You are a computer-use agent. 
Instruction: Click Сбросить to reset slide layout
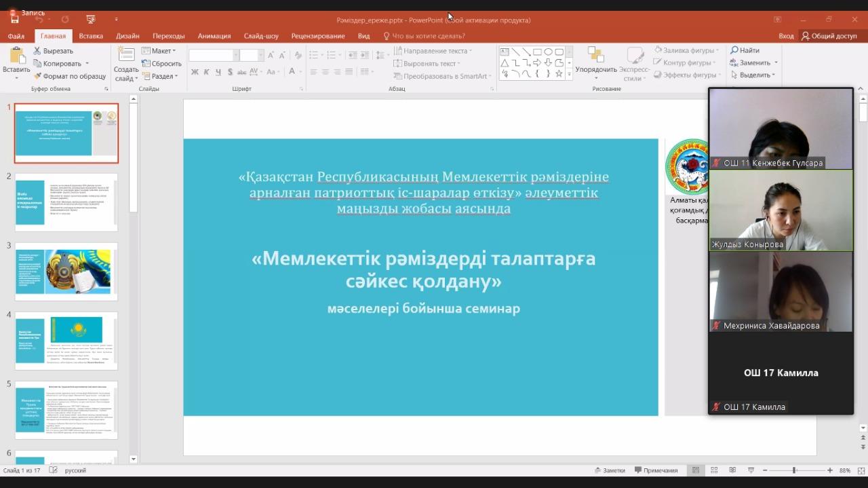coord(161,64)
